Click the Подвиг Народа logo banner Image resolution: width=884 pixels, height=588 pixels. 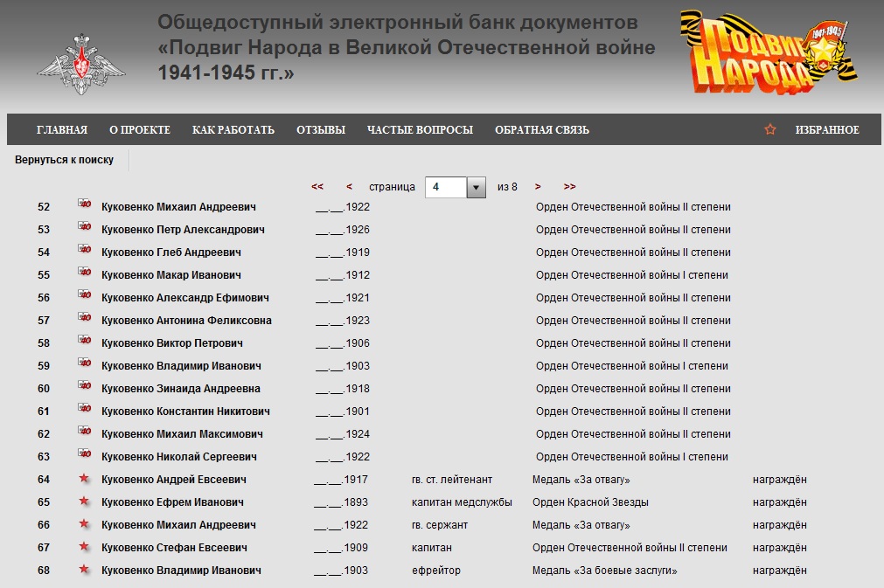[767, 54]
